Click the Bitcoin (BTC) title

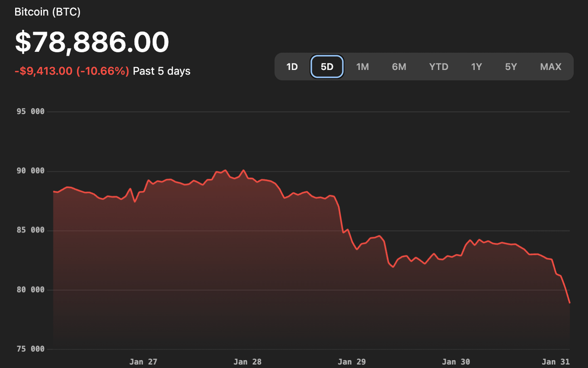coord(47,11)
